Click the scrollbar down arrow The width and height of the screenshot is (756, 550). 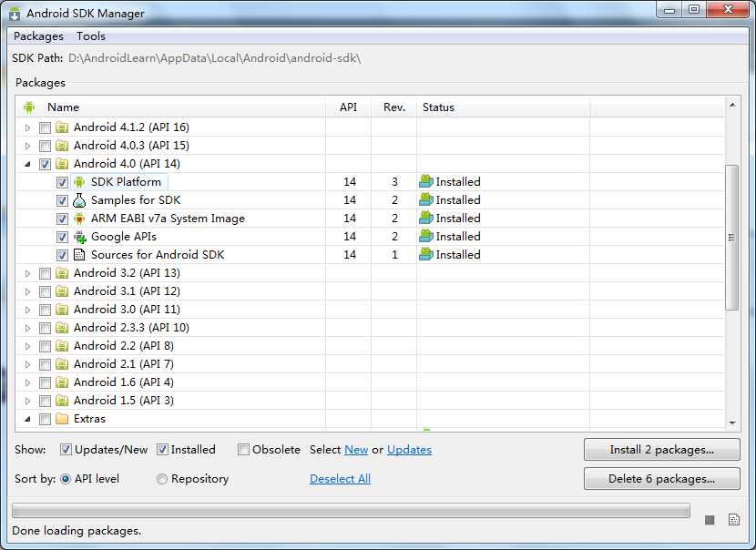click(732, 423)
